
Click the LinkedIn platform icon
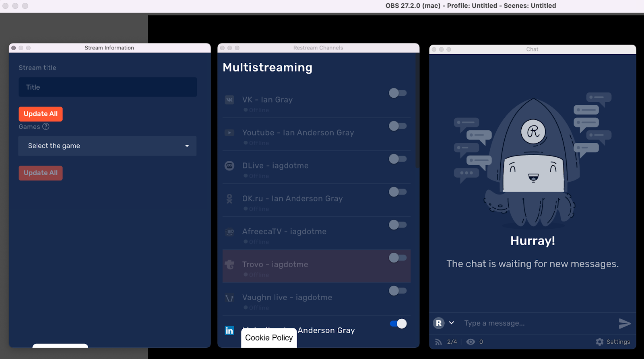[229, 330]
